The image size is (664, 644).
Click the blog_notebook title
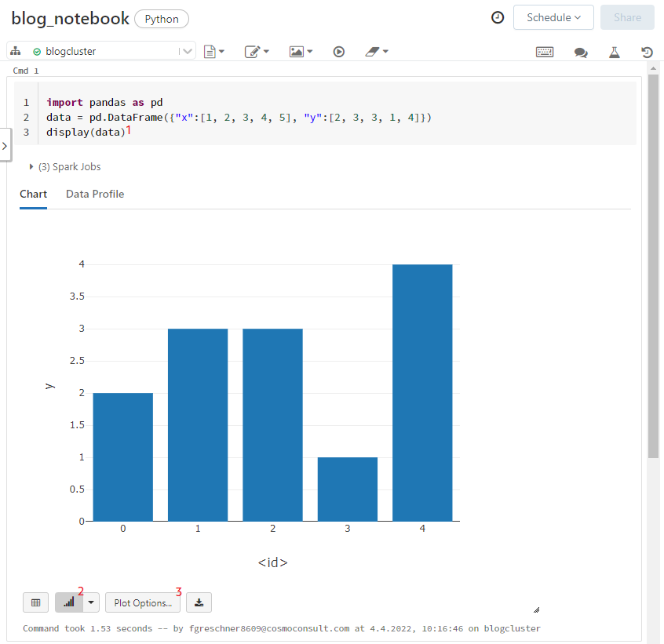tap(71, 19)
